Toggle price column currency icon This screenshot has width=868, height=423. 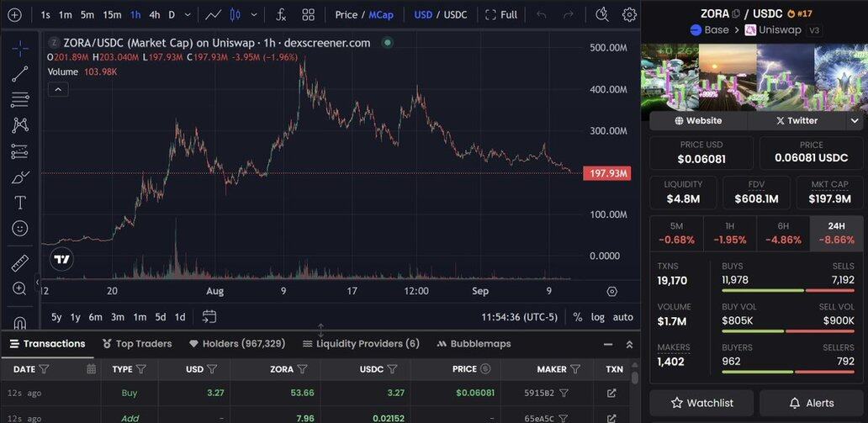485,368
